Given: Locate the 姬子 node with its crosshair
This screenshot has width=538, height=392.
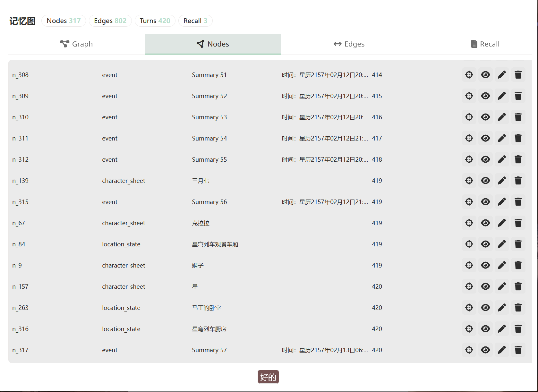Looking at the screenshot, I should coord(469,265).
